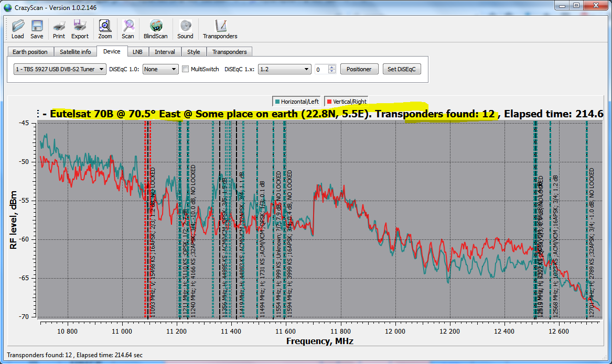612x364 pixels.
Task: Print the spectrum chart
Action: (59, 29)
